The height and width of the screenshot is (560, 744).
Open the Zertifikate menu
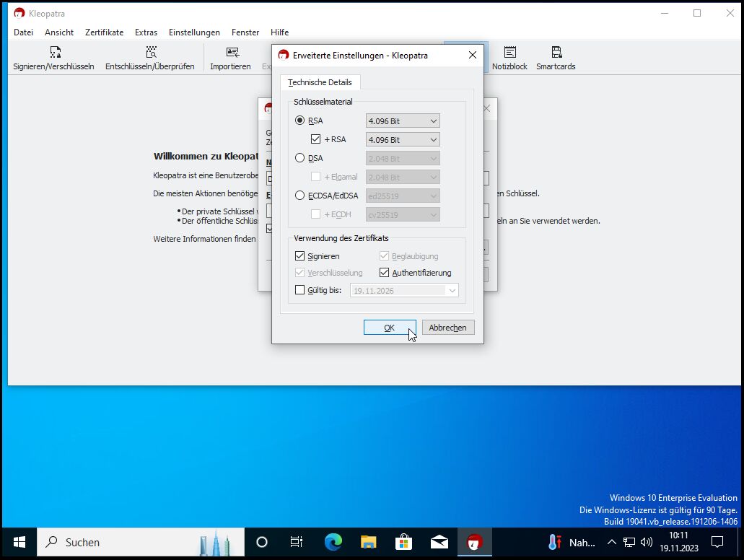pyautogui.click(x=104, y=32)
